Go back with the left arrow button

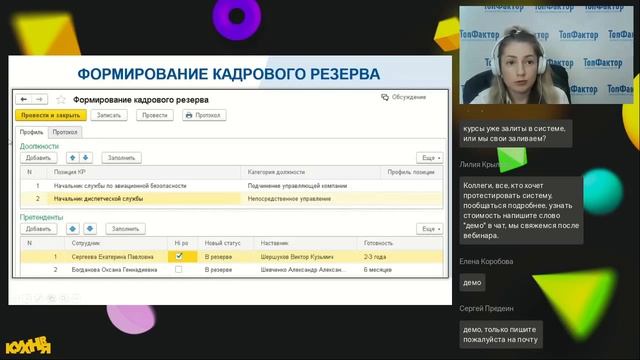point(24,99)
